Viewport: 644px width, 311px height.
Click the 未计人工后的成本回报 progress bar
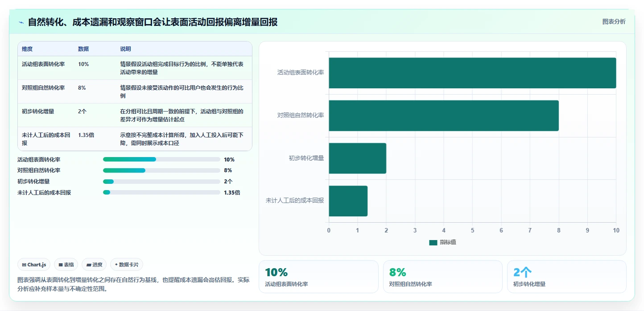161,192
